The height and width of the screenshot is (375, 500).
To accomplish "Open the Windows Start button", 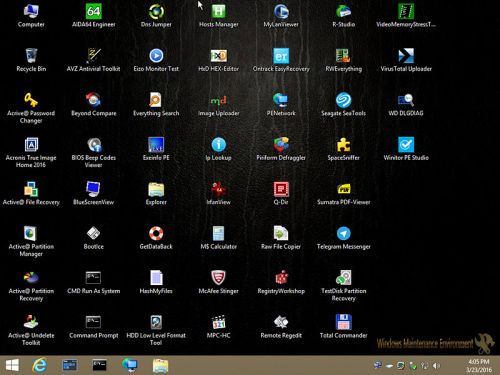I will coord(12,365).
